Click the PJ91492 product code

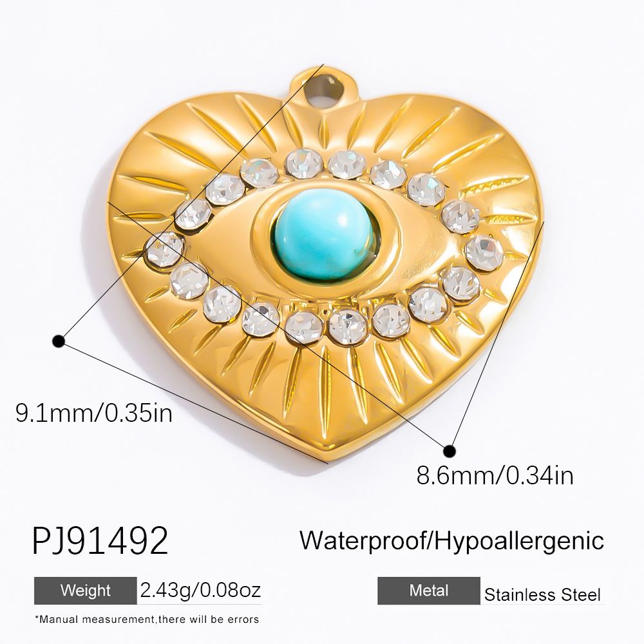(x=100, y=540)
